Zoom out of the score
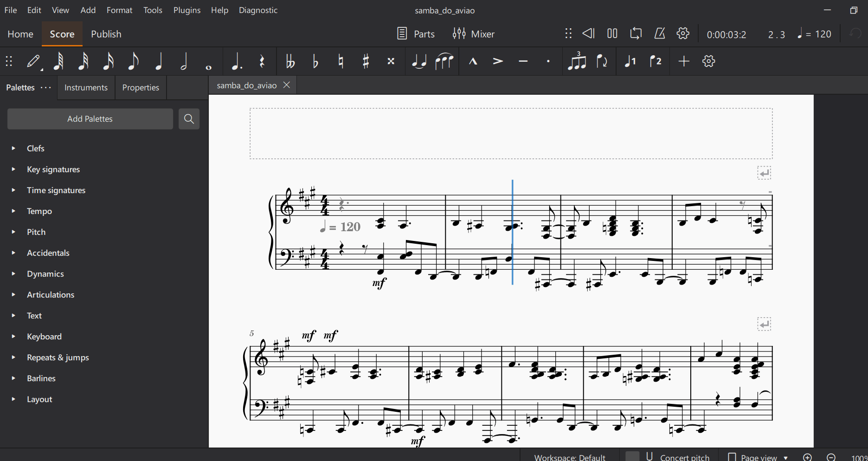Viewport: 868px width, 461px height. [831, 457]
